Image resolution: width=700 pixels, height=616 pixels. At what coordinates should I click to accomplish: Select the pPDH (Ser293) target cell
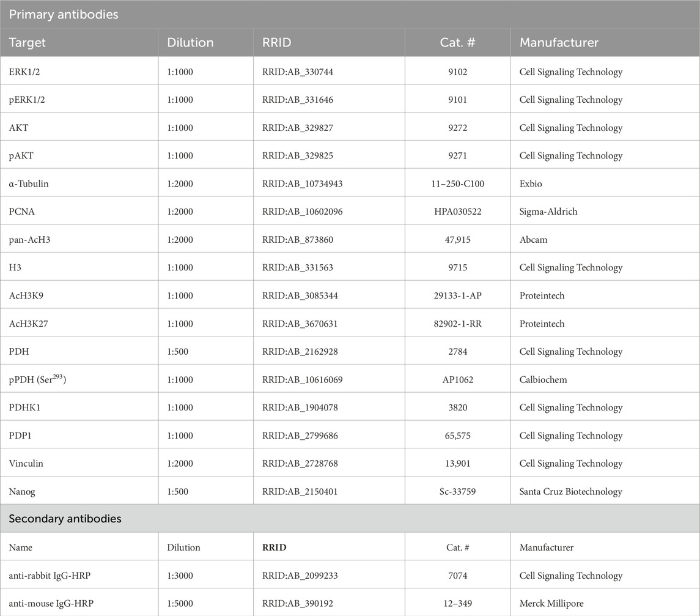[37, 380]
